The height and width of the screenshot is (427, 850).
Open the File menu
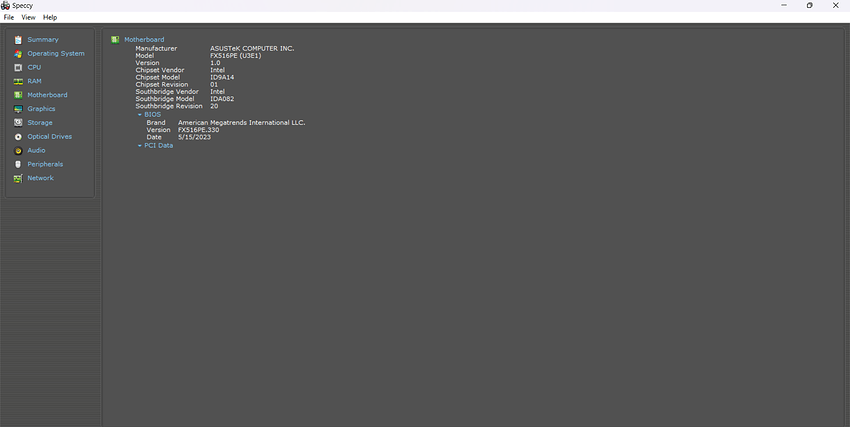[9, 17]
